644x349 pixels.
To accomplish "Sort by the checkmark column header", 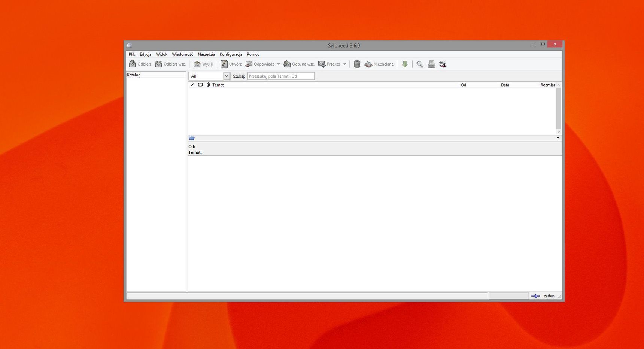I will point(192,85).
